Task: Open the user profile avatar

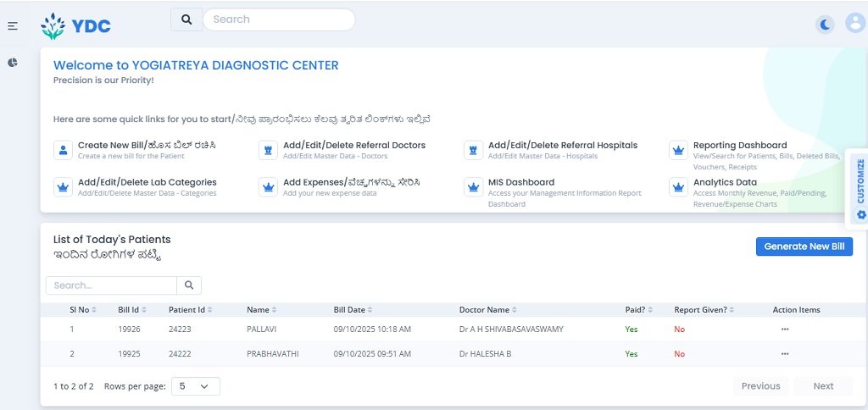Action: (854, 24)
